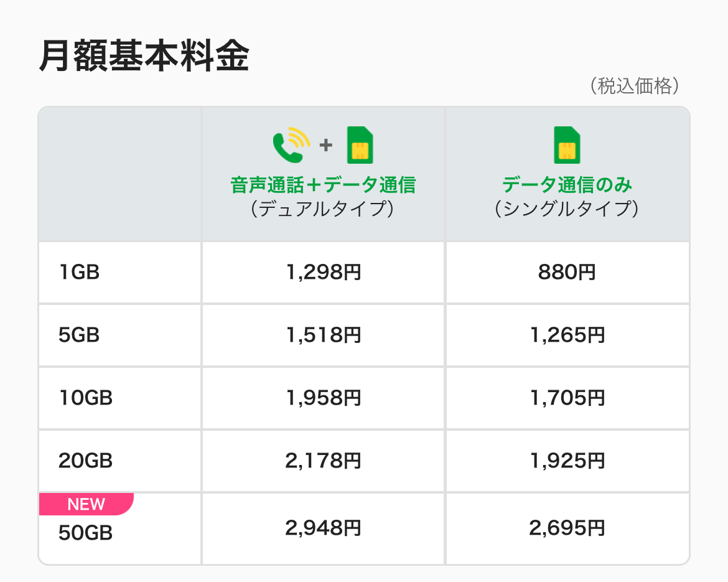Click the 1,298円 dual type price
Viewport: 728px width, 582px height.
pyautogui.click(x=323, y=272)
